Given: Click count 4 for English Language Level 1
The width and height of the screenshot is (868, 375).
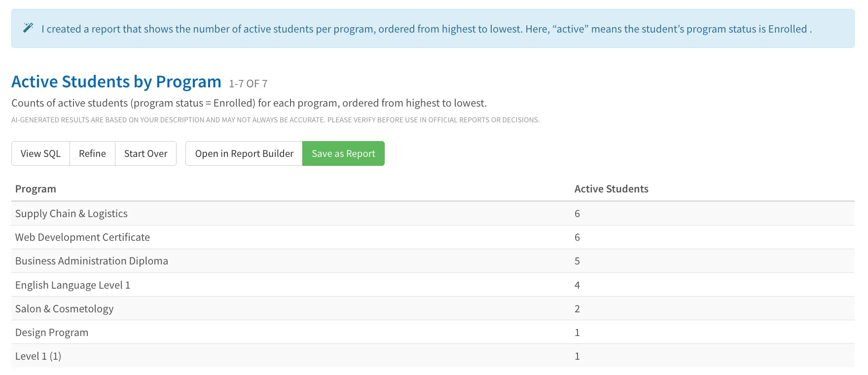Looking at the screenshot, I should [577, 285].
